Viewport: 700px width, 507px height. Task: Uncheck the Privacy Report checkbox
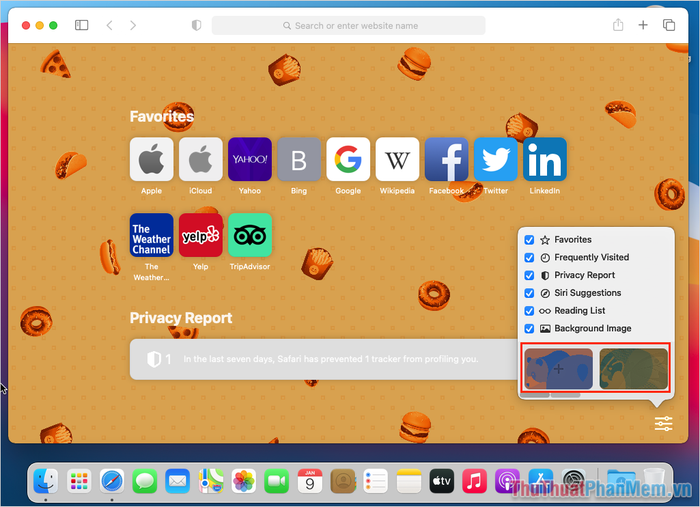tap(529, 275)
